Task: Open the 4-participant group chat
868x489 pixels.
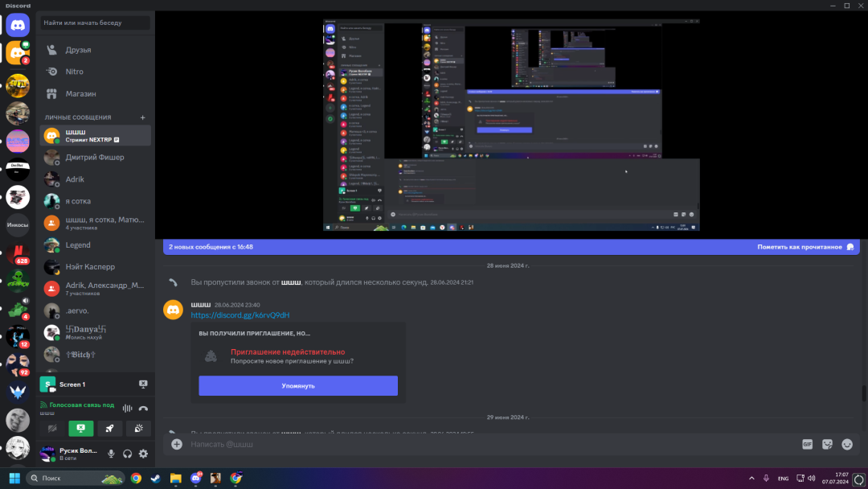Action: pos(95,223)
